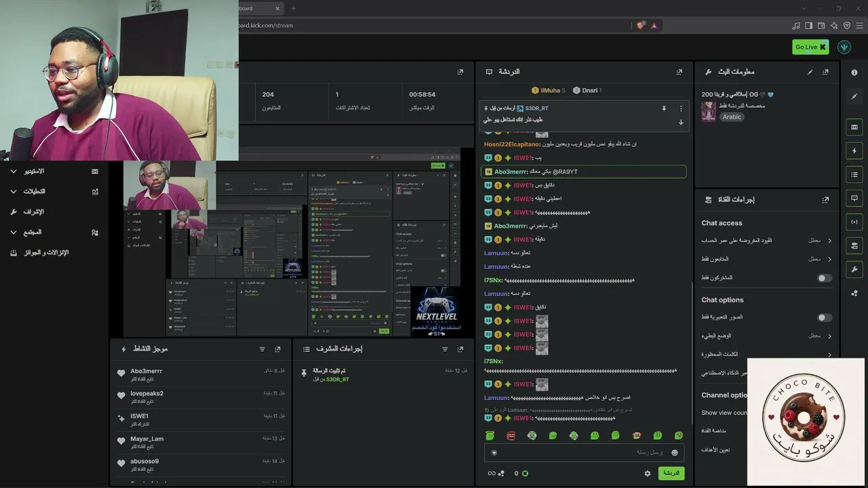The height and width of the screenshot is (488, 868).
Task: Click the pencil edit icon in the right sidebar
Action: coord(854,97)
